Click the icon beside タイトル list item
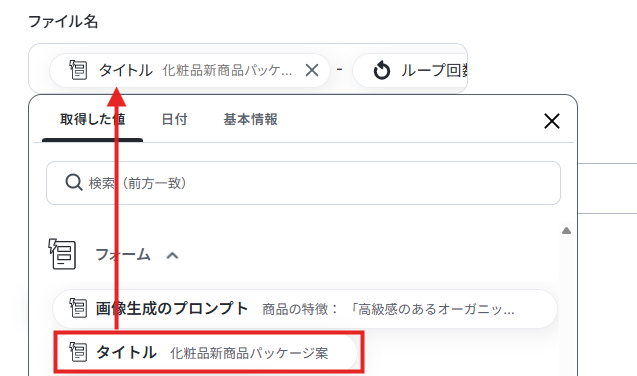The width and height of the screenshot is (637, 376). (78, 352)
